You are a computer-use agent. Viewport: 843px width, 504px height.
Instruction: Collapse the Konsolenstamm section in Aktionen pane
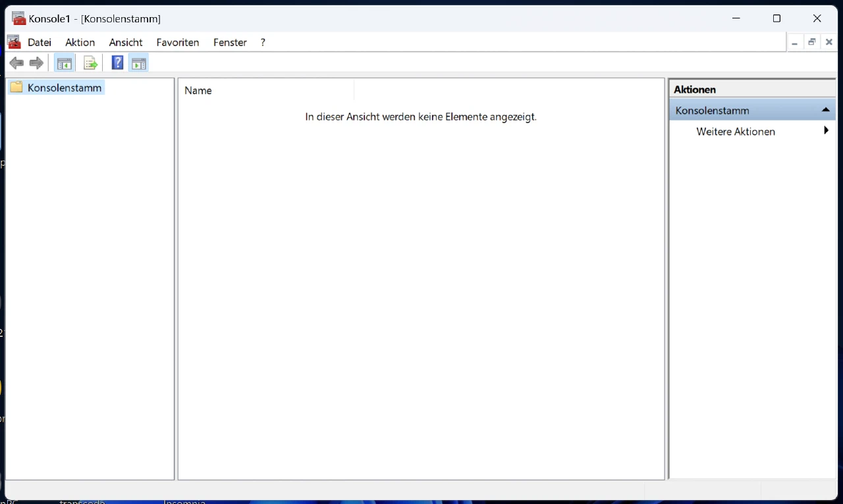click(825, 111)
